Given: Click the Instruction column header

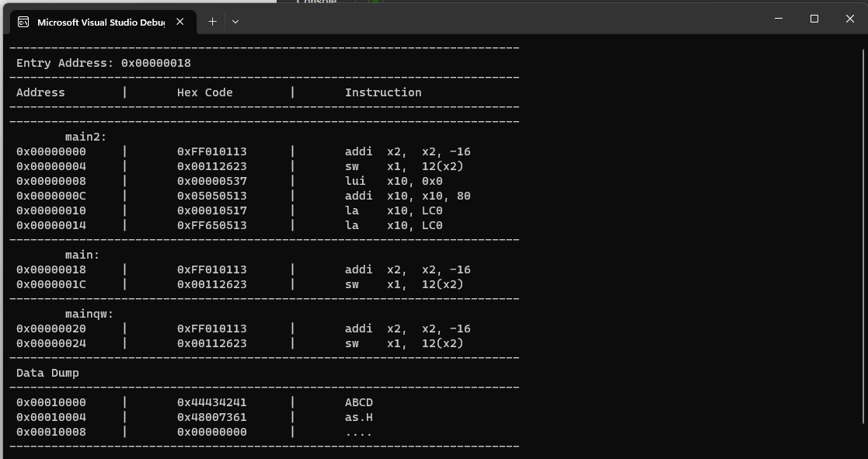Looking at the screenshot, I should pos(383,92).
